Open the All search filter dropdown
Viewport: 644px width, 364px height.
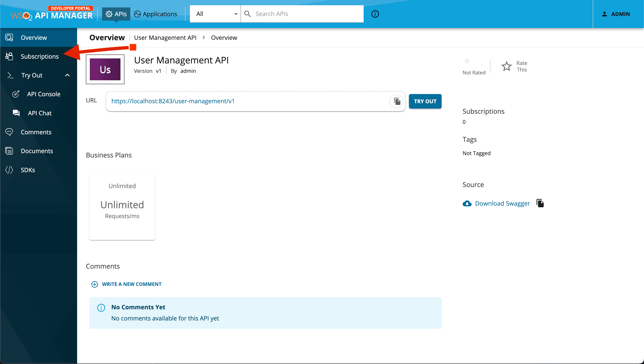tap(216, 14)
